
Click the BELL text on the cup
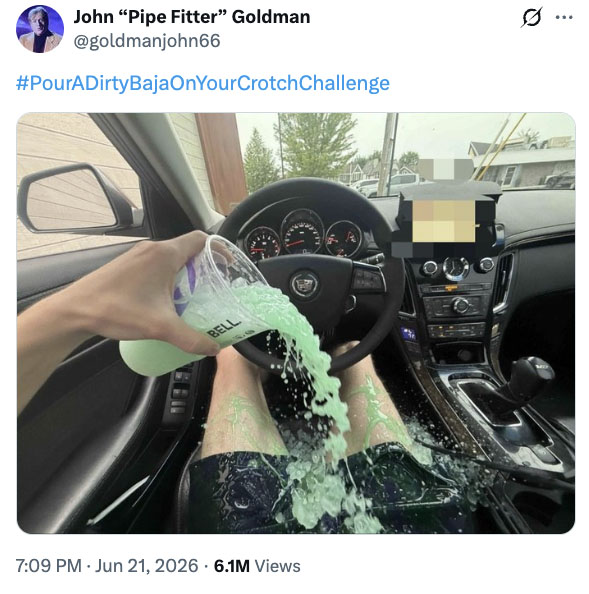[x=224, y=328]
